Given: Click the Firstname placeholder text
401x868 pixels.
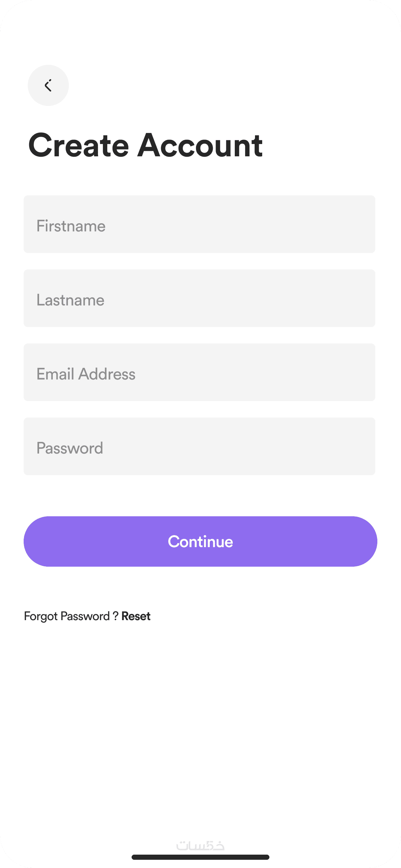Looking at the screenshot, I should tap(71, 226).
